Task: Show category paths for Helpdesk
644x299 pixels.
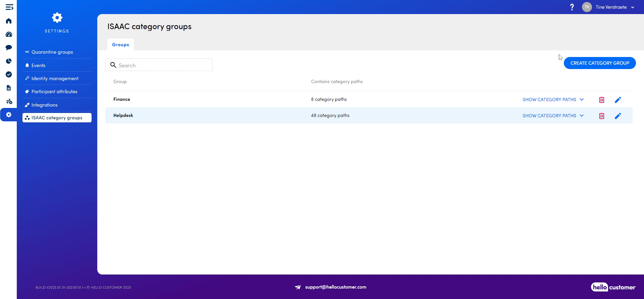Action: (553, 116)
